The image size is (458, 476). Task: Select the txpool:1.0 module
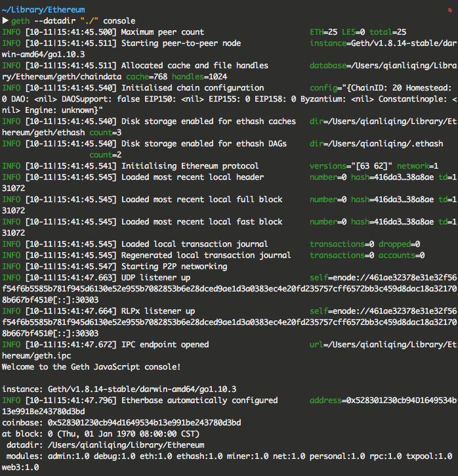point(429,456)
